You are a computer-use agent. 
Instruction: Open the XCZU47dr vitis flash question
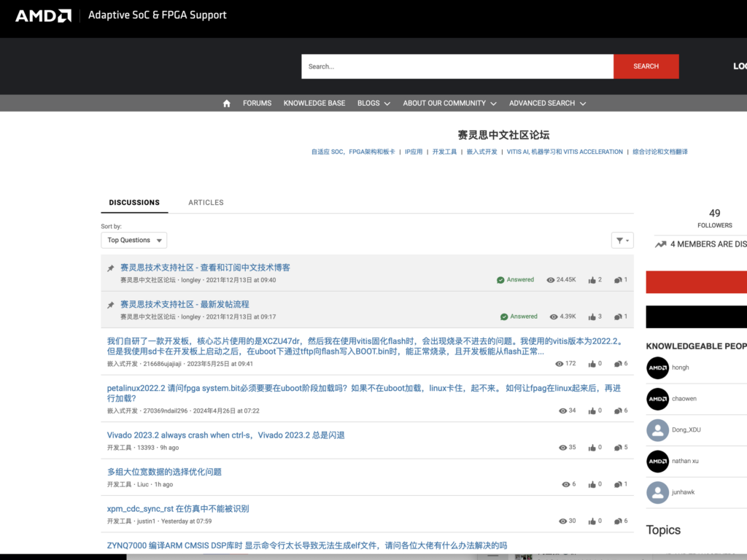coord(365,346)
